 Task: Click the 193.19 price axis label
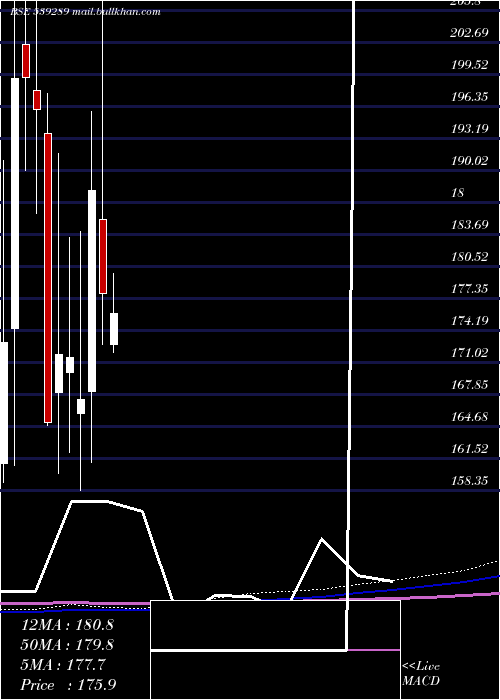[x=469, y=129]
